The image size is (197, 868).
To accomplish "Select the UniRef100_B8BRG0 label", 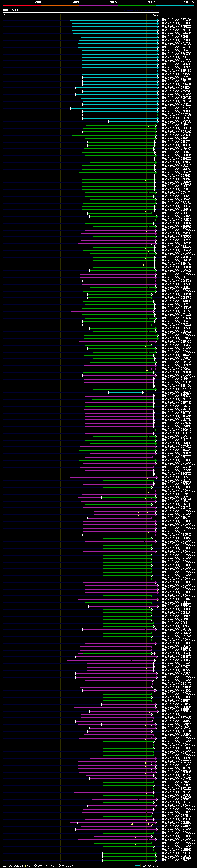I will pos(176,606).
